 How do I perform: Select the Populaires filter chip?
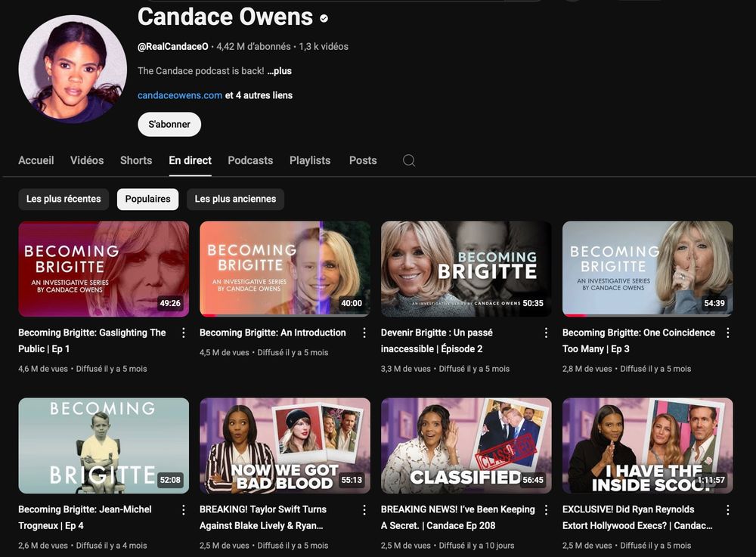pos(147,199)
